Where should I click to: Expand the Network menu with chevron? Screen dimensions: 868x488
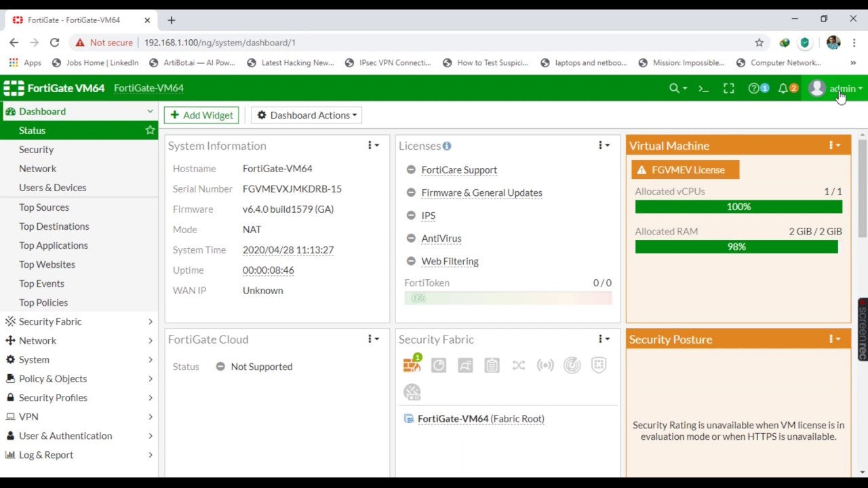[151, 340]
